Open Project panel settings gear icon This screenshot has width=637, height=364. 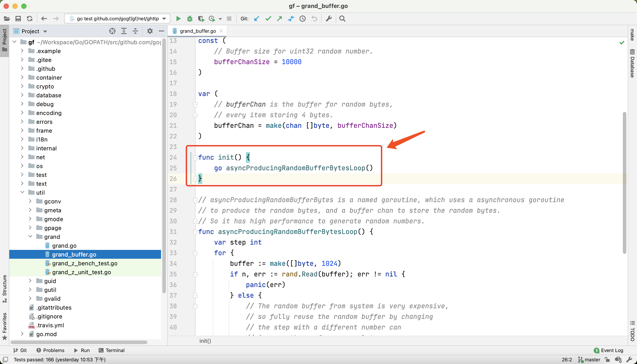[x=150, y=31]
